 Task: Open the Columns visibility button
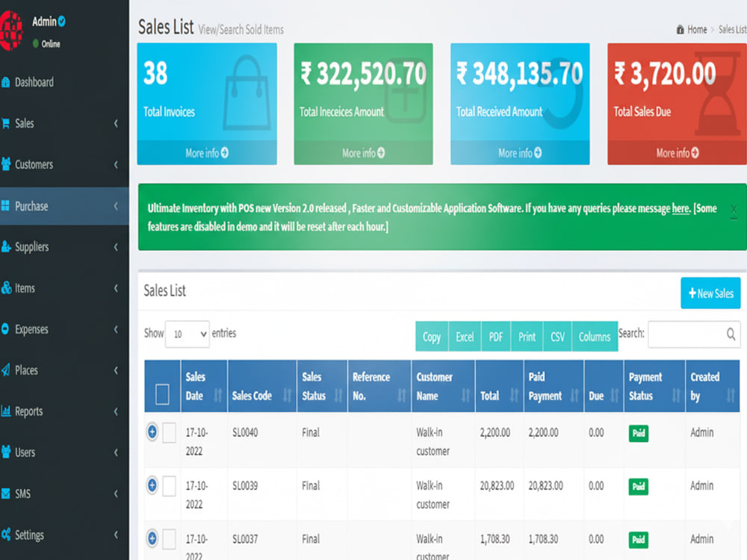point(595,337)
